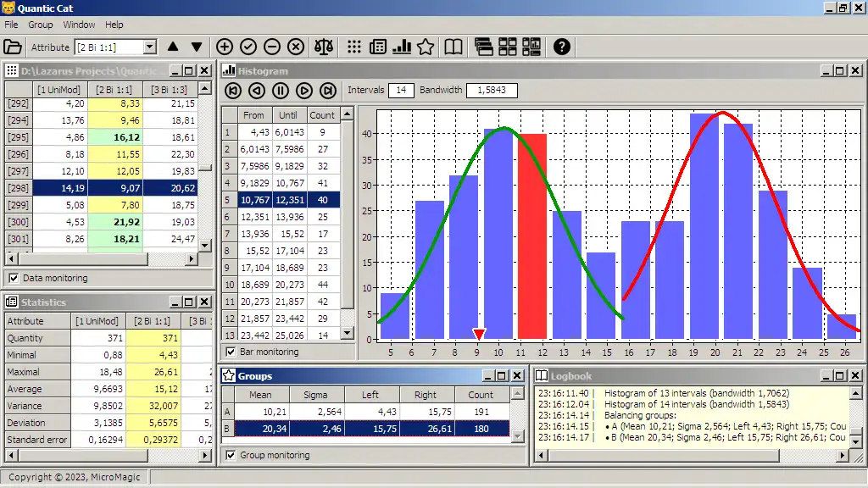This screenshot has width=868, height=488.
Task: Pause the histogram bar playback
Action: (280, 91)
